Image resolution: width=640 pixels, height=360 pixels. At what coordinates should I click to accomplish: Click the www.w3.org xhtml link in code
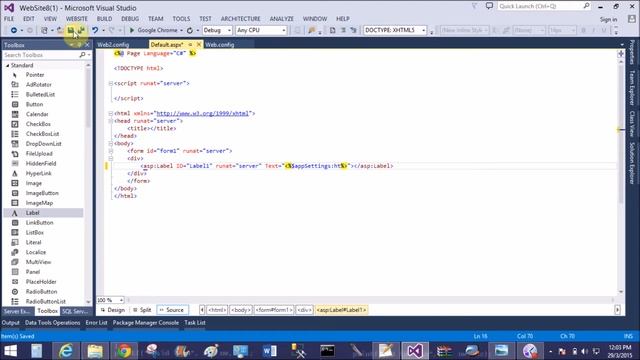(202, 113)
